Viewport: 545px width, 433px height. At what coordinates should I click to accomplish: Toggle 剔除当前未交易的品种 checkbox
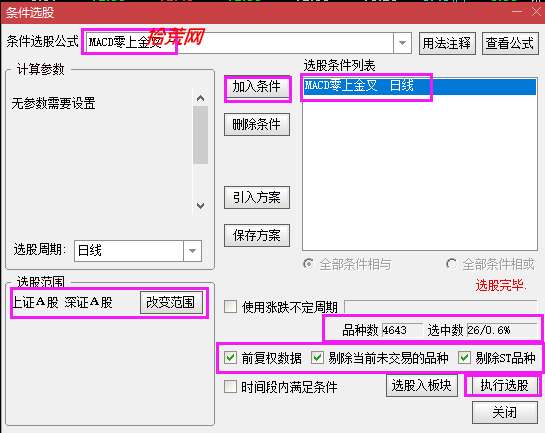(x=317, y=358)
